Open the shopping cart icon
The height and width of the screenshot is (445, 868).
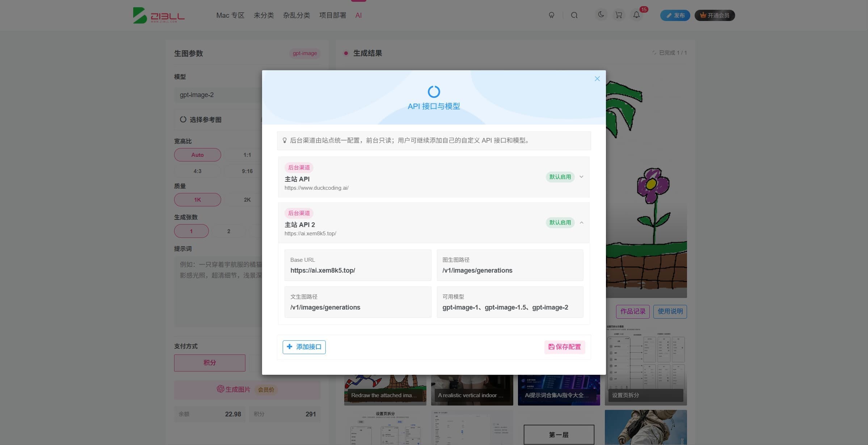(x=619, y=15)
